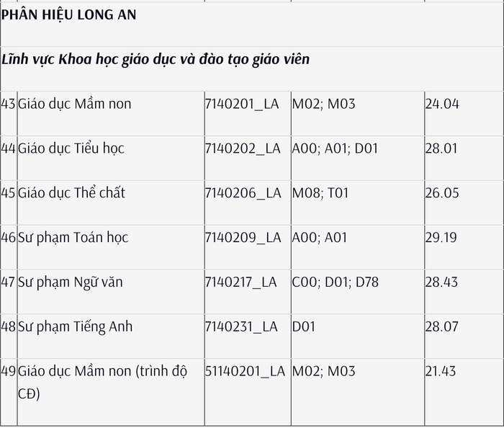Select code 7140231_LA
504x428 pixels.
coord(241,326)
